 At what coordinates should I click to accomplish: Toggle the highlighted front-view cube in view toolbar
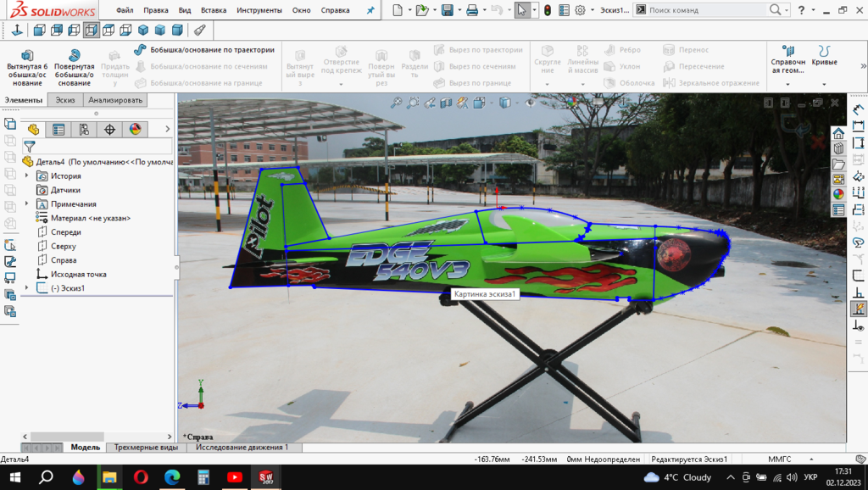click(x=91, y=31)
